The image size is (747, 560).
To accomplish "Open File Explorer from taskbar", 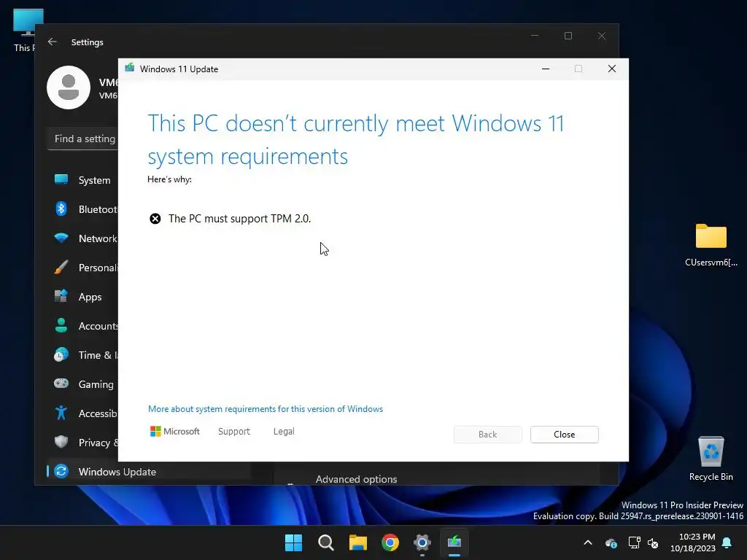I will [357, 542].
